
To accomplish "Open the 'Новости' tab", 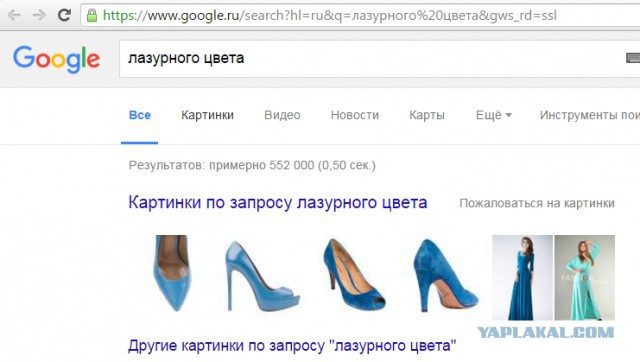I will (355, 115).
